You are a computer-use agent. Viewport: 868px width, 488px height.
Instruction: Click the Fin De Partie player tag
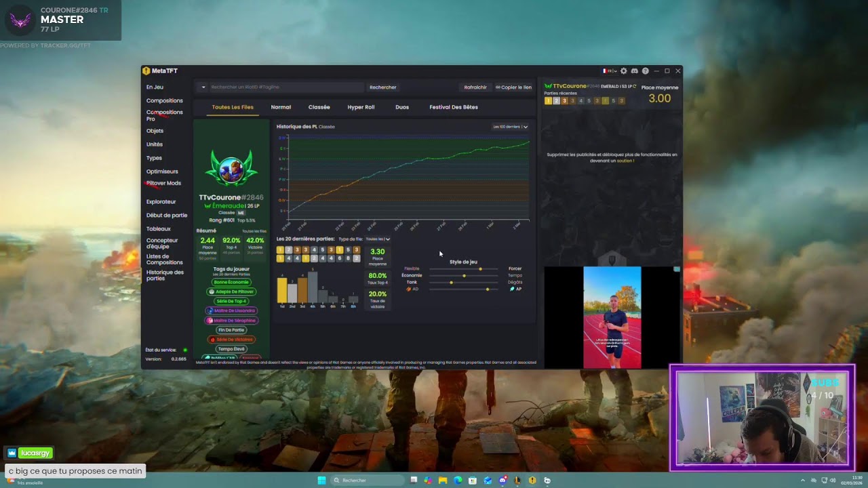coord(231,330)
